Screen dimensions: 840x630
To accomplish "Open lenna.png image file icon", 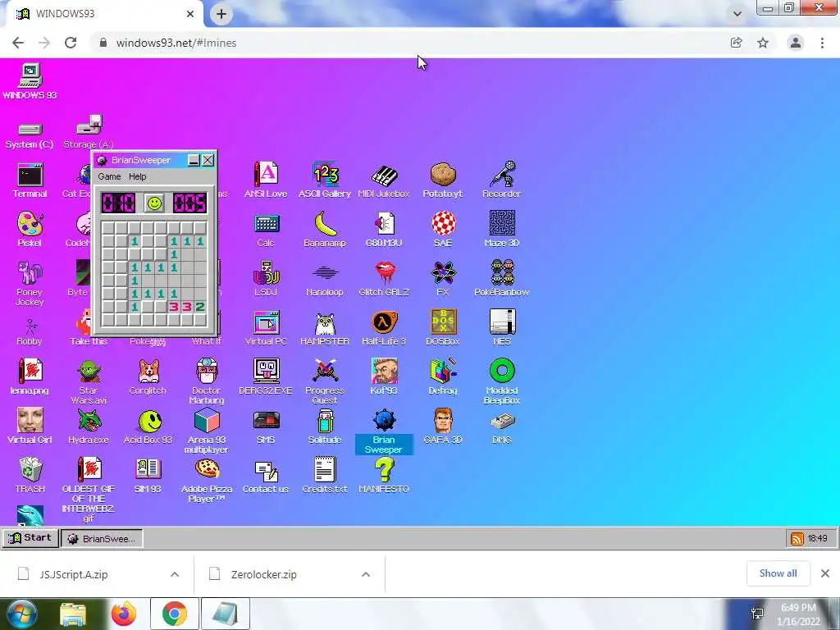I will pos(30,372).
